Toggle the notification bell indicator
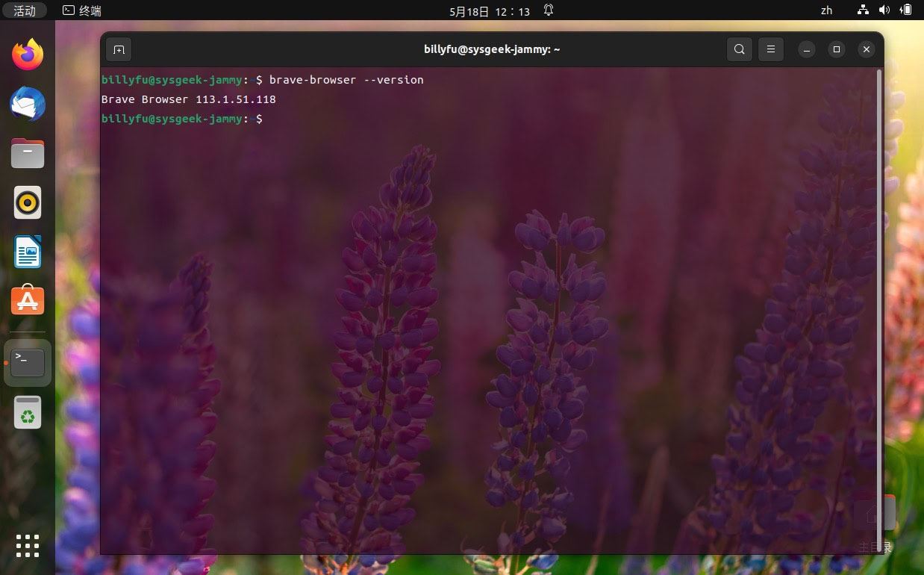 click(x=549, y=10)
